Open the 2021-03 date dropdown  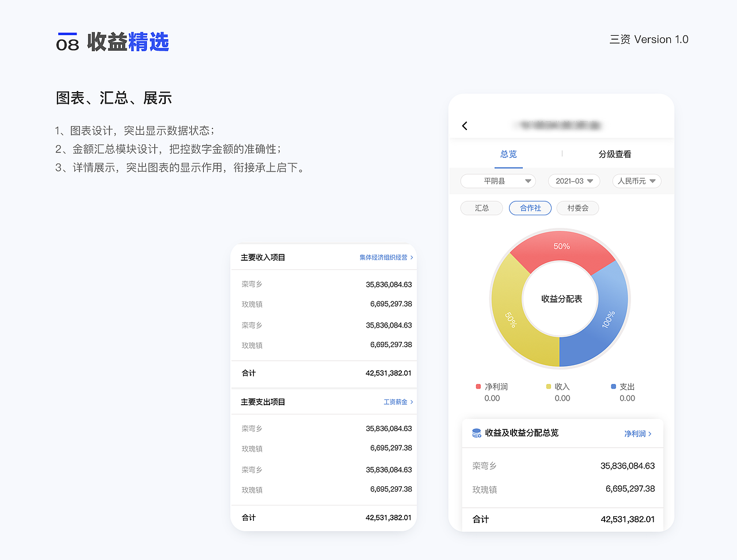[x=574, y=181]
